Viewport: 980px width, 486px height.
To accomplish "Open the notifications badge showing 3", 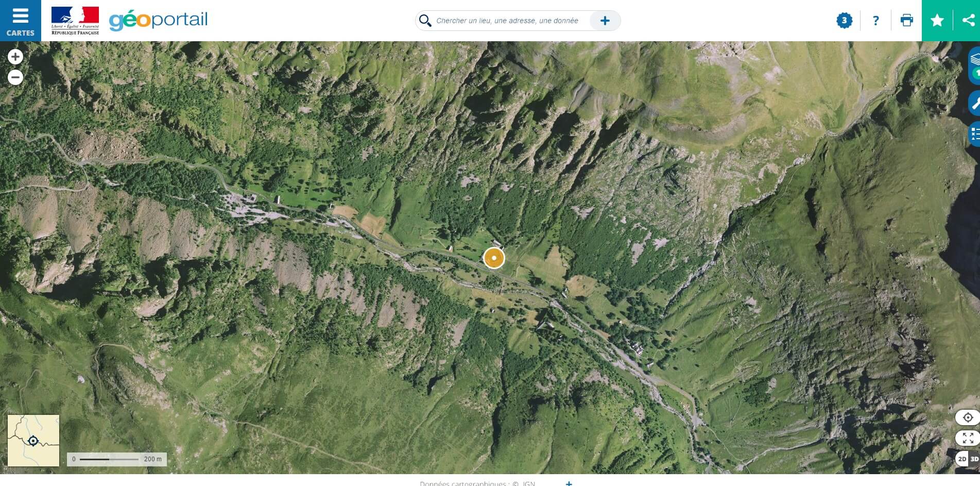I will [844, 21].
